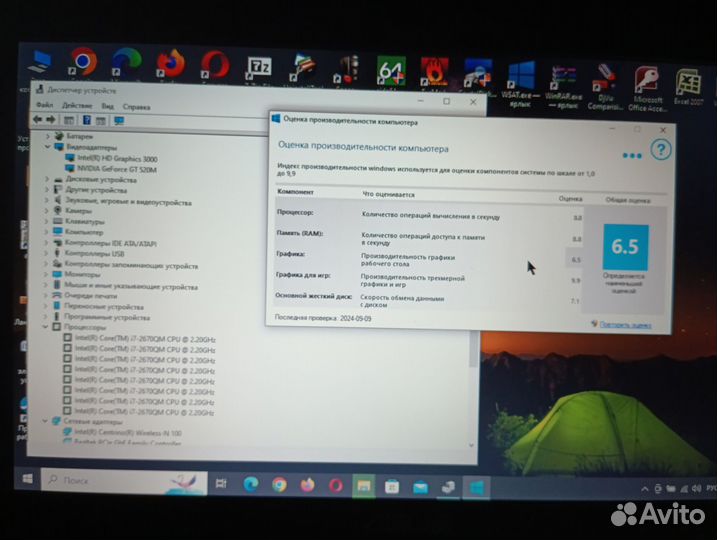The height and width of the screenshot is (540, 717).
Task: Collapse the Процессоры node
Action: point(45,326)
